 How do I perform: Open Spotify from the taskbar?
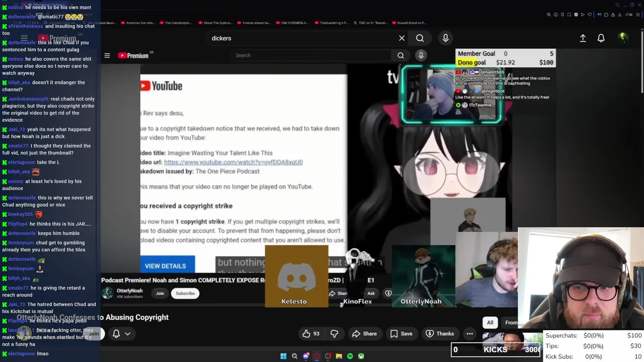350,356
